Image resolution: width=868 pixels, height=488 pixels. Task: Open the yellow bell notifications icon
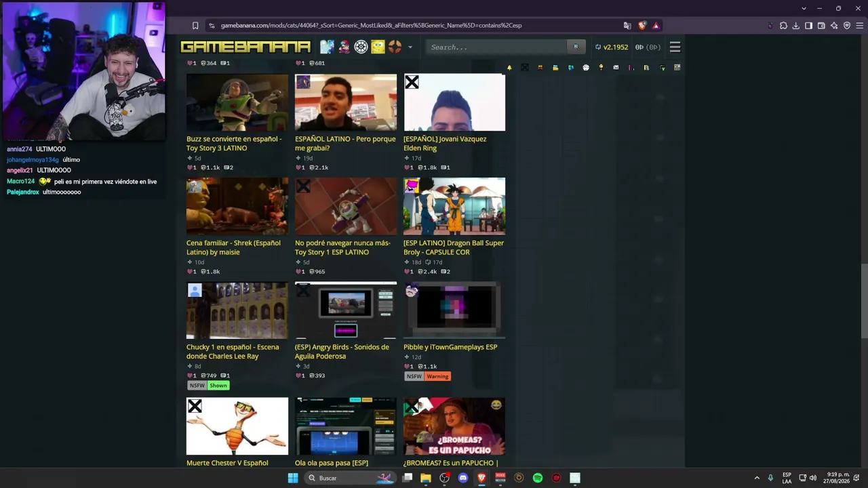coord(509,68)
